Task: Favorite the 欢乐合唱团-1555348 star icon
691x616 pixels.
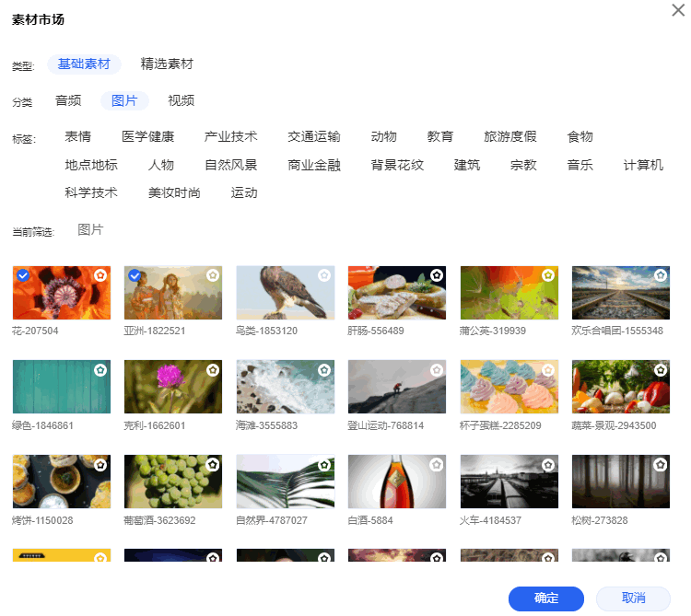Action: pos(661,275)
